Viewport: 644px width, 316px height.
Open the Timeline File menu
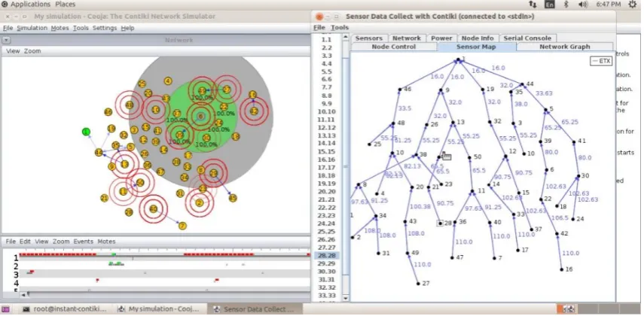point(11,242)
